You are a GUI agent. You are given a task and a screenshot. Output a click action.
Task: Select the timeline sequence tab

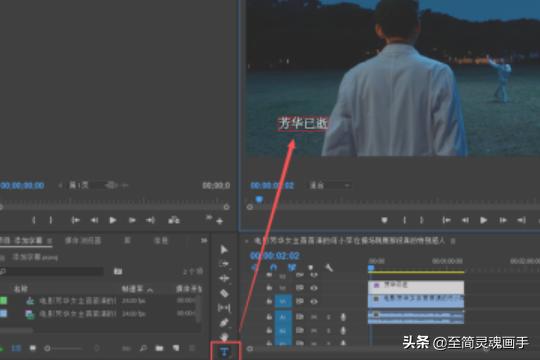click(x=349, y=240)
